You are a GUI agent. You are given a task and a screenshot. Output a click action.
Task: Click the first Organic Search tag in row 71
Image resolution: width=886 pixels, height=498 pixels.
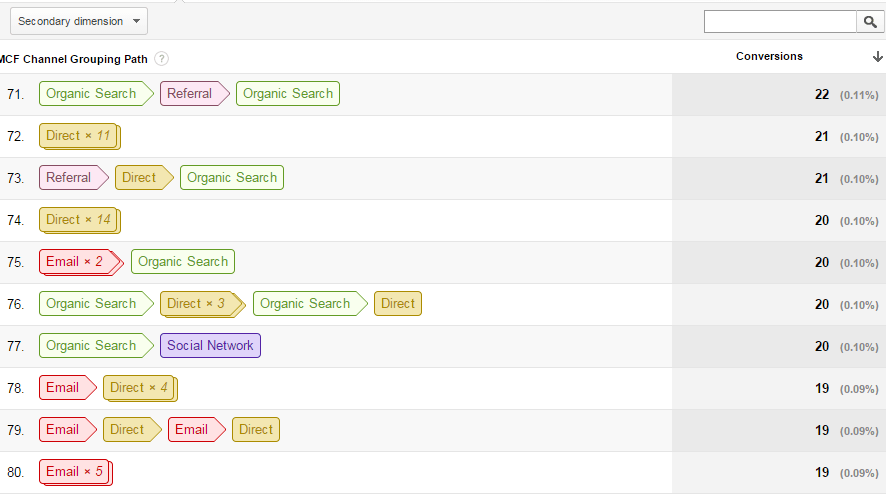[96, 94]
